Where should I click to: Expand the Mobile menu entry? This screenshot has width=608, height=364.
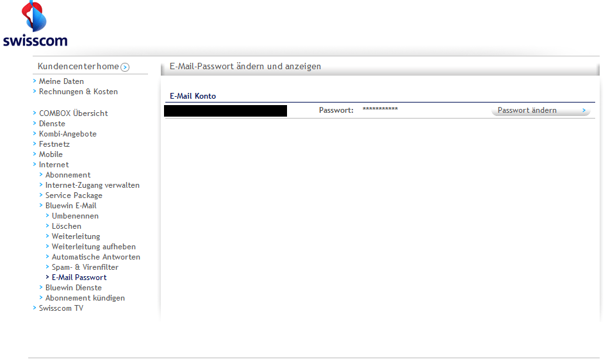point(51,154)
